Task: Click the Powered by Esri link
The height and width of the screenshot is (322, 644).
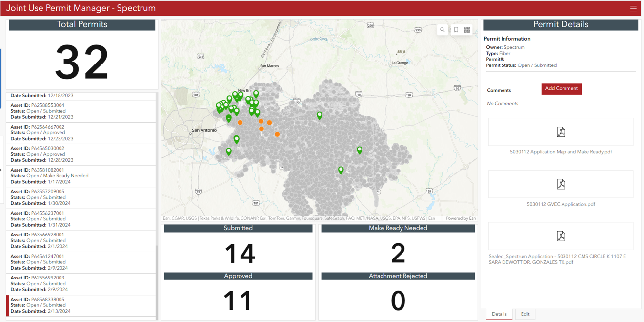Action: click(461, 218)
